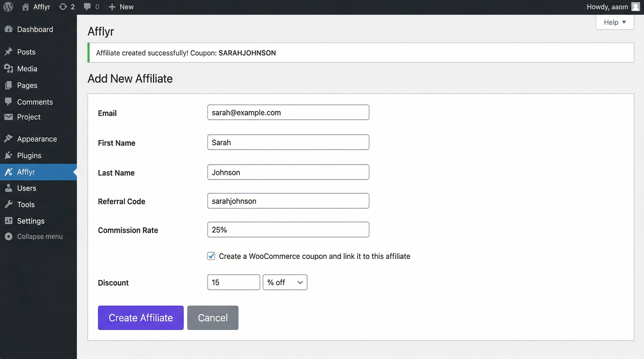This screenshot has width=644, height=359.
Task: Click the coupon checkbox label text
Action: coord(315,256)
